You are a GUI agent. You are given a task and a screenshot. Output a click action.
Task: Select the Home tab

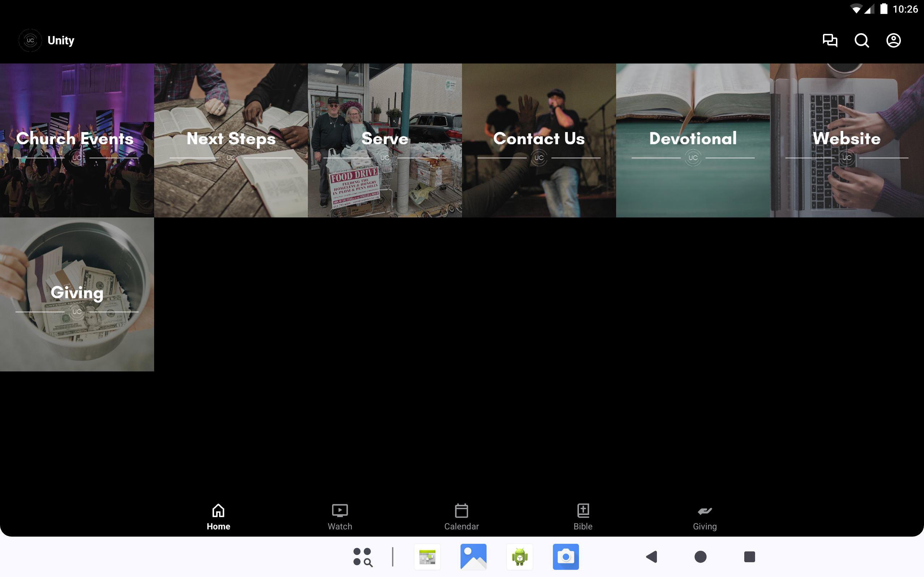tap(218, 517)
